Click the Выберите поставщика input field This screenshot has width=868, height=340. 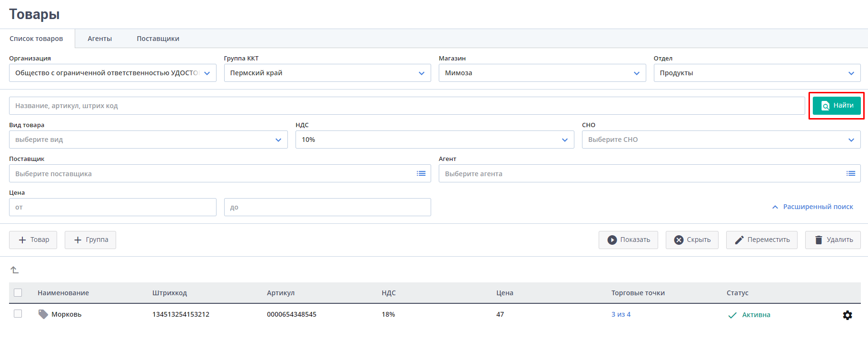pos(220,173)
